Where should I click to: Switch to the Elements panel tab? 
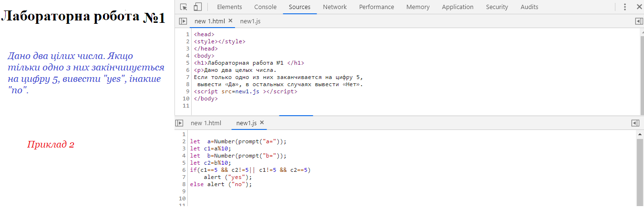229,7
